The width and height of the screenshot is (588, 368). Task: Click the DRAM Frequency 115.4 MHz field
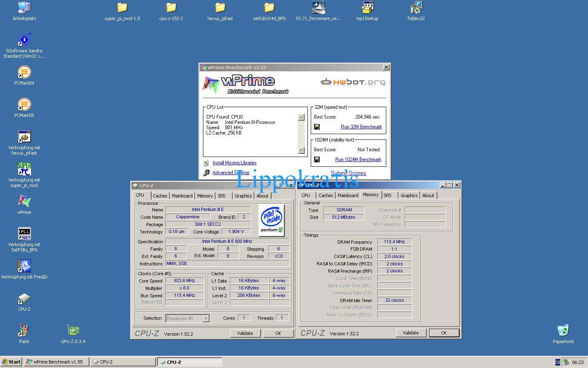click(394, 242)
